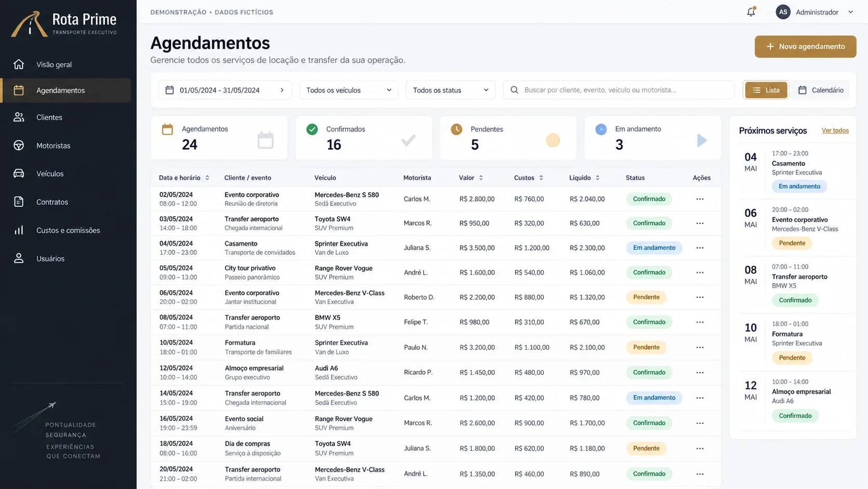Screen dimensions: 868x489
Task: Select Agendamentos in the sidebar
Action: pos(66,90)
